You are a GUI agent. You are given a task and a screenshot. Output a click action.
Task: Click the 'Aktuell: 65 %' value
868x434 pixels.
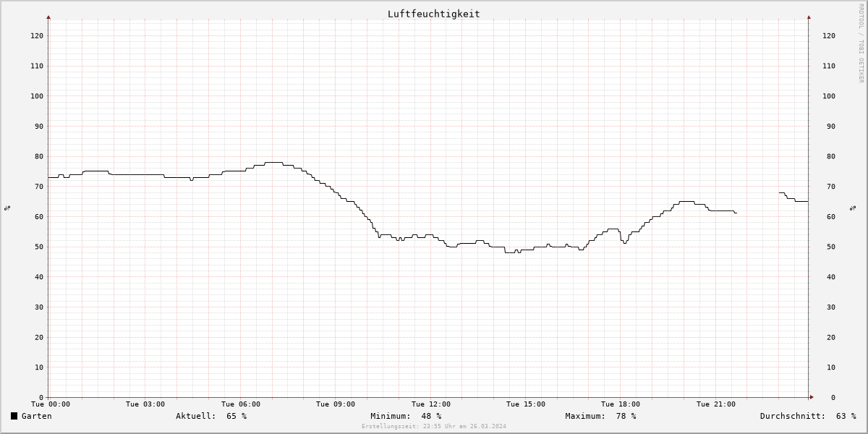(211, 416)
